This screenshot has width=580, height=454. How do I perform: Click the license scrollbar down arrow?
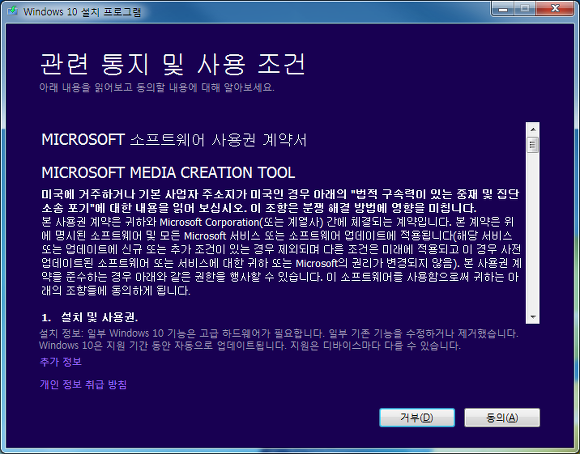click(533, 317)
